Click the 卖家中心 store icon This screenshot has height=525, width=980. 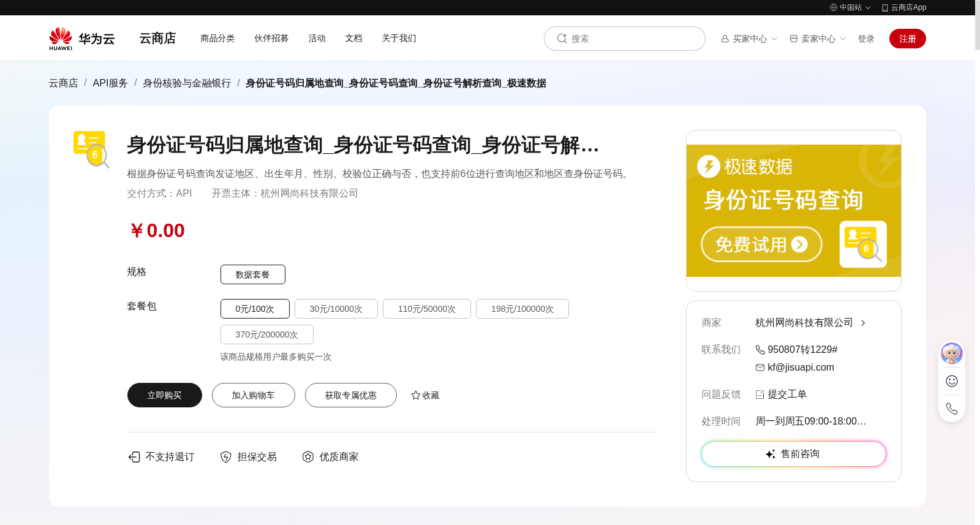pos(794,39)
